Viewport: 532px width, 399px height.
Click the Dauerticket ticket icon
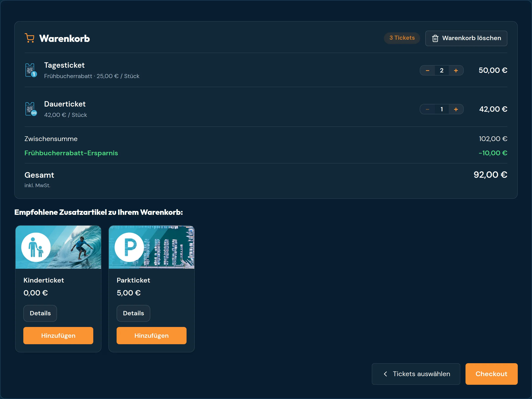coord(31,109)
